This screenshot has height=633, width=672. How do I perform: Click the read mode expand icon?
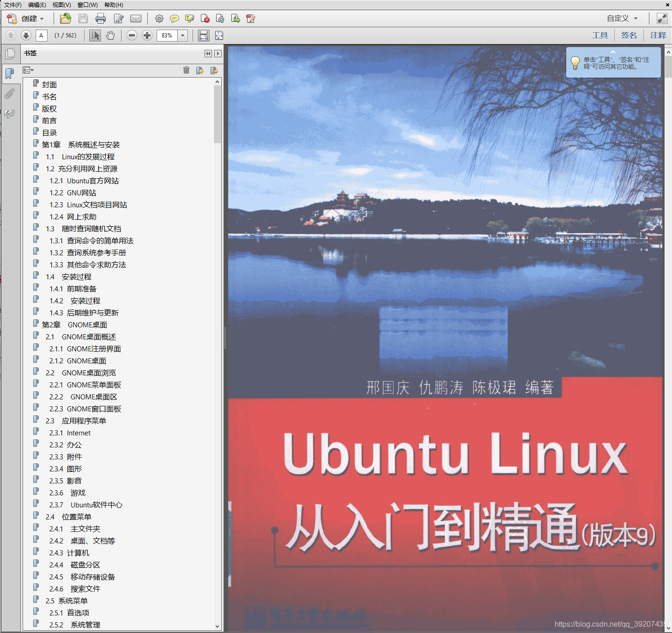click(662, 18)
